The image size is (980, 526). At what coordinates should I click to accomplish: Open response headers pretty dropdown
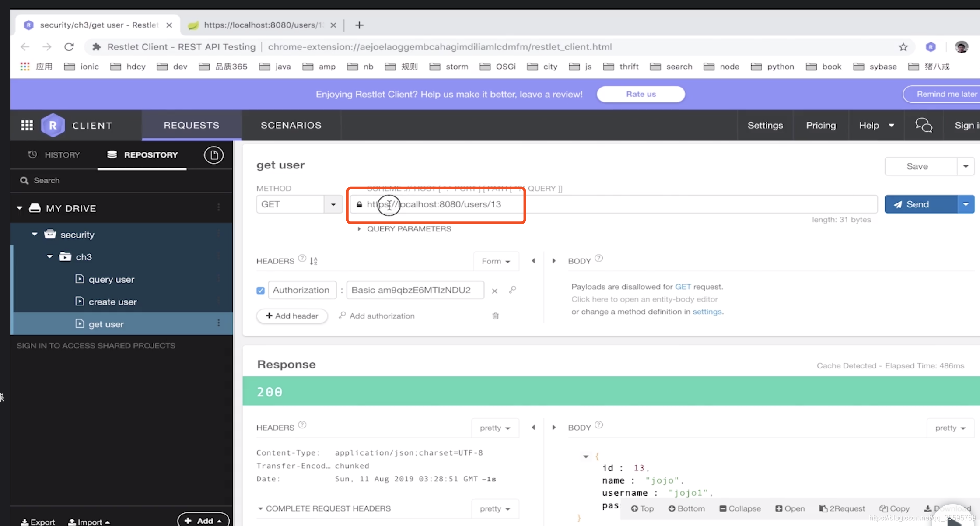point(495,428)
